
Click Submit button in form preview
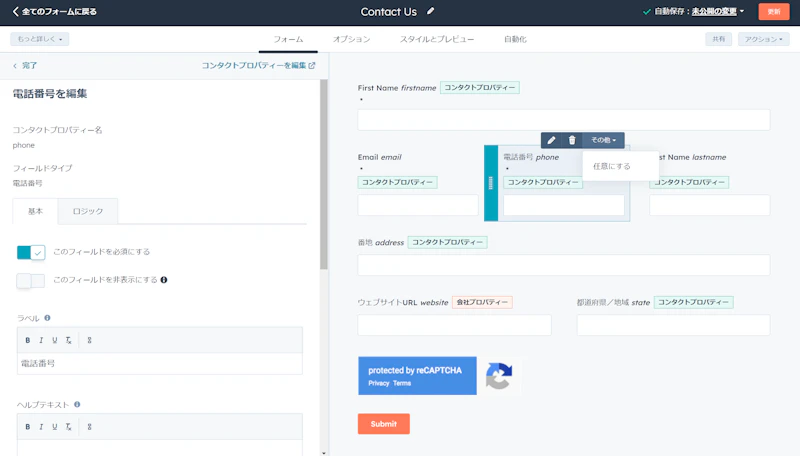384,424
